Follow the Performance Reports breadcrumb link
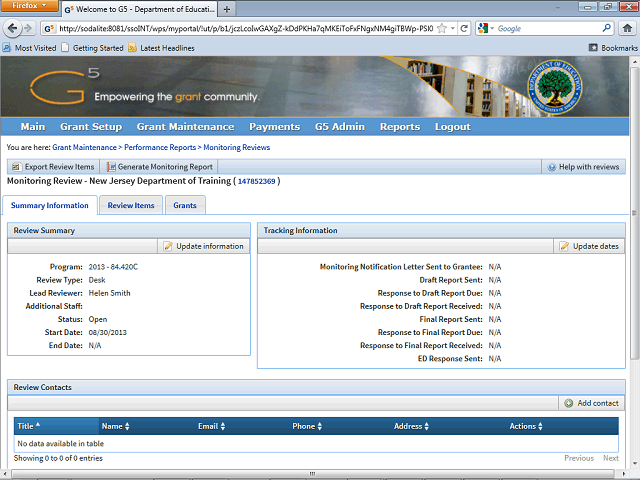This screenshot has width=640, height=480. point(160,147)
